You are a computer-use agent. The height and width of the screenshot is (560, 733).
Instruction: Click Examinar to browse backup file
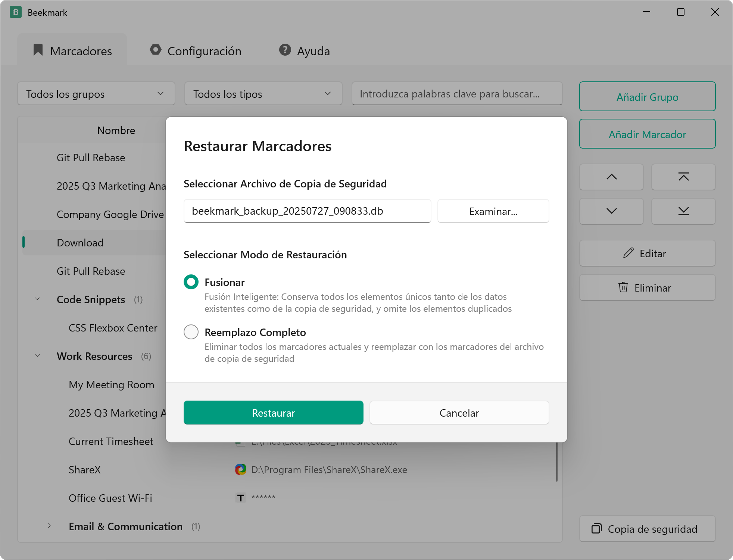(493, 211)
